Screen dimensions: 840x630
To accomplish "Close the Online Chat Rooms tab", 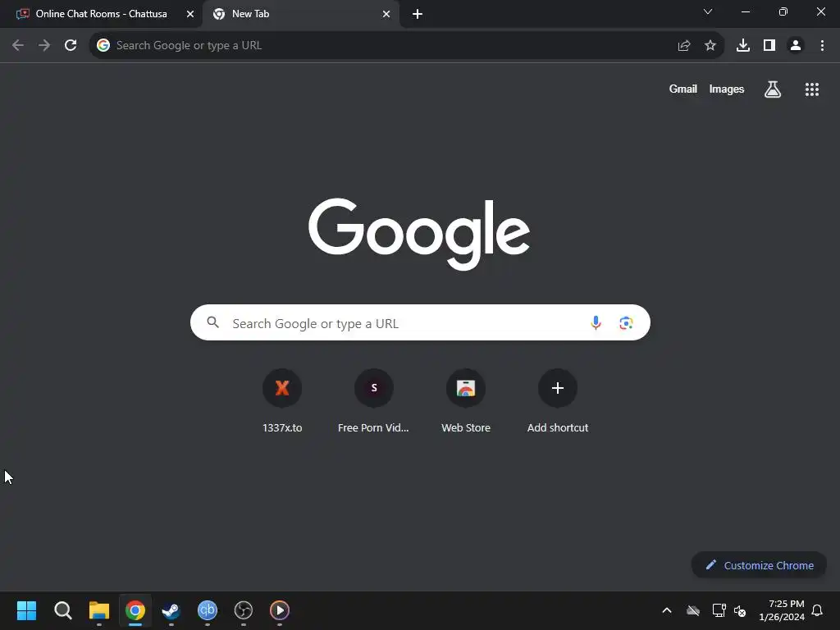I will pos(190,14).
